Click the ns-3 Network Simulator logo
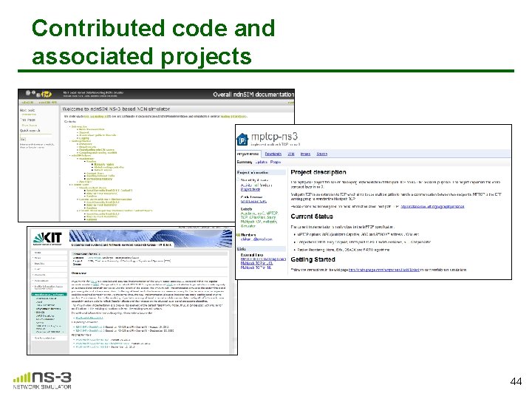This screenshot has width=532, height=399. pyautogui.click(x=42, y=381)
